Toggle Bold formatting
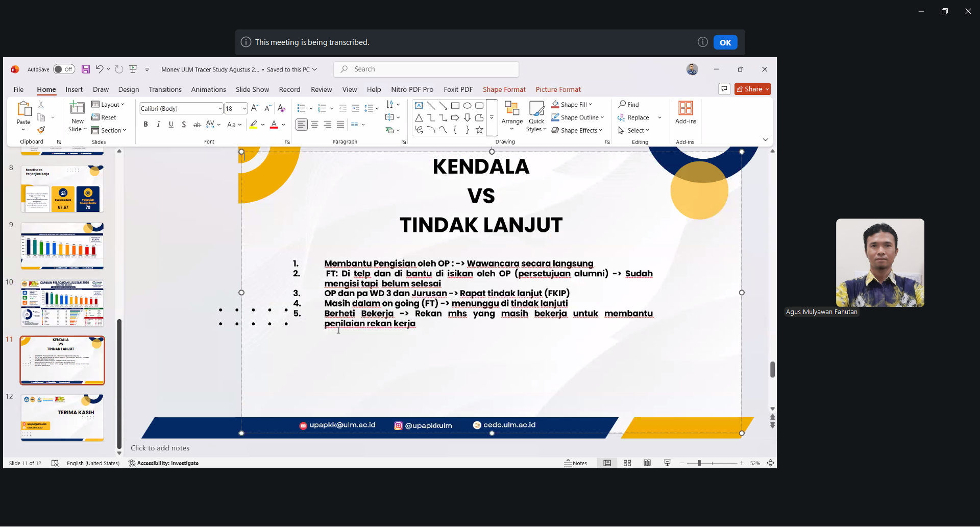The image size is (980, 527). click(x=146, y=125)
